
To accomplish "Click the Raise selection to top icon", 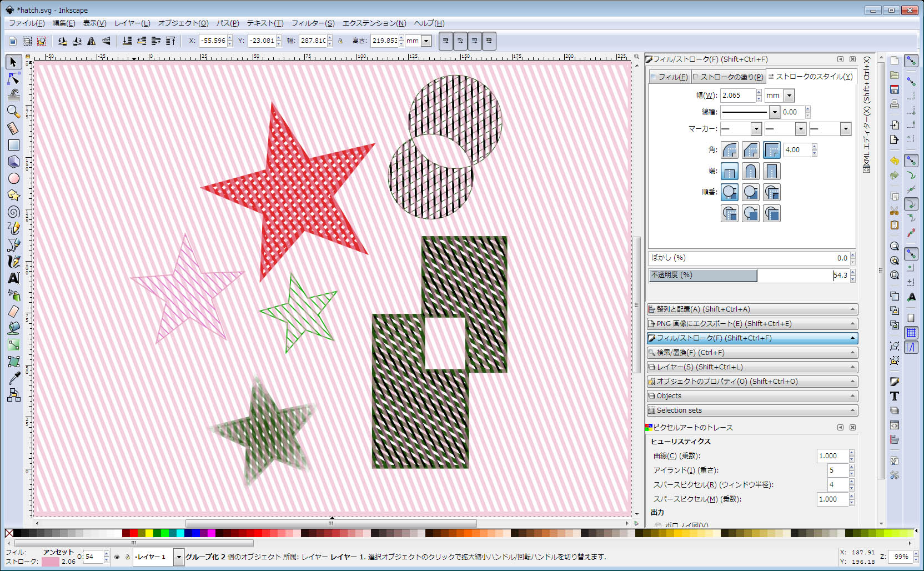I will [x=170, y=41].
